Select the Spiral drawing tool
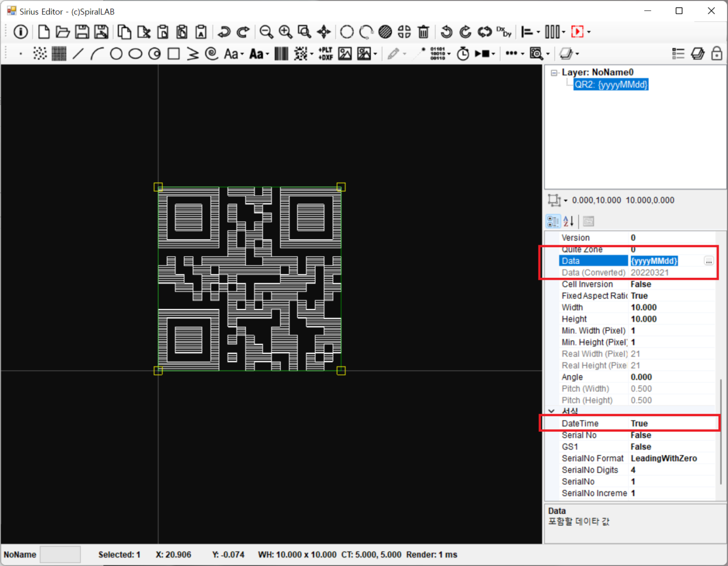728x566 pixels. tap(212, 53)
